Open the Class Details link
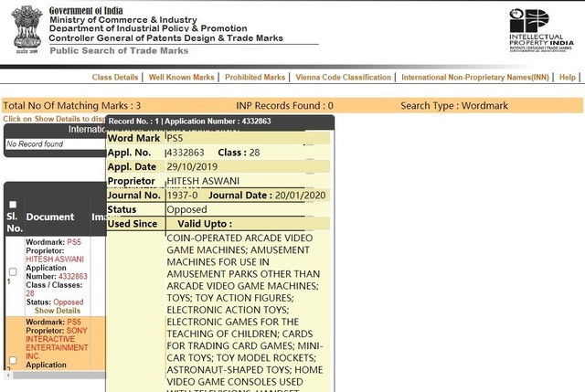The image size is (585, 392). (115, 77)
